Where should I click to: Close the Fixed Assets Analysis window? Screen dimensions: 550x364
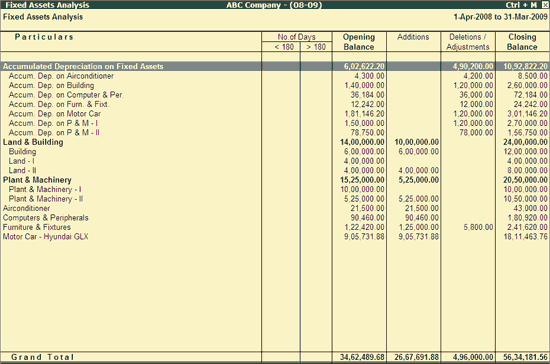[x=544, y=5]
